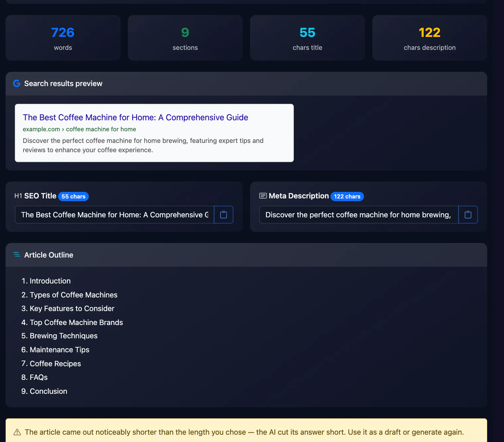Click the Google G icon in preview header
The image size is (504, 442).
[x=17, y=83]
